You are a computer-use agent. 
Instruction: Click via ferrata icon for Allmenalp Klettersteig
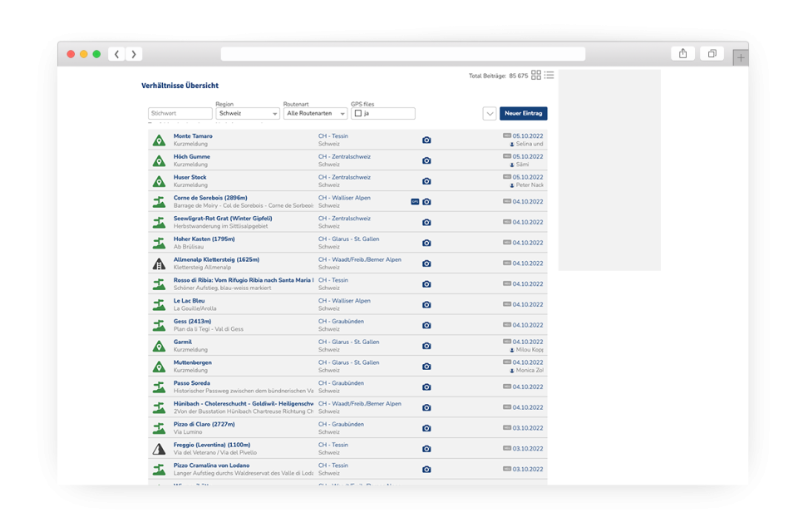coord(159,264)
